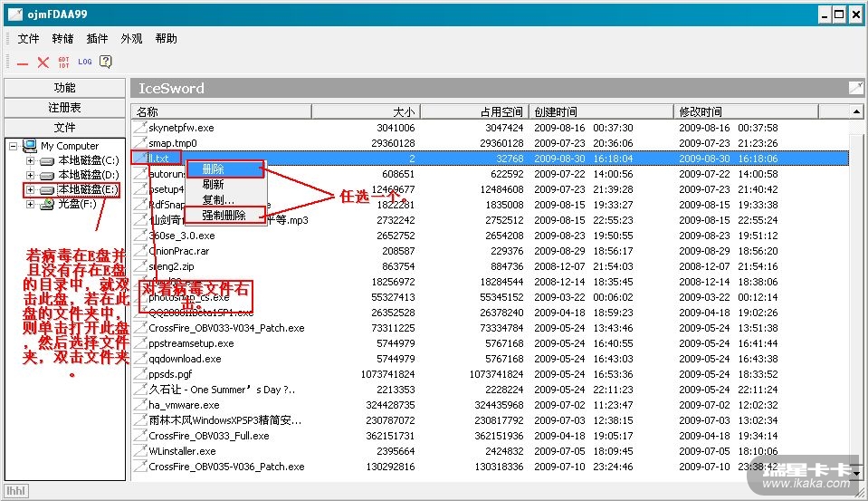Select 本地磁盘(C:) in the tree
The height and width of the screenshot is (501, 868).
89,160
